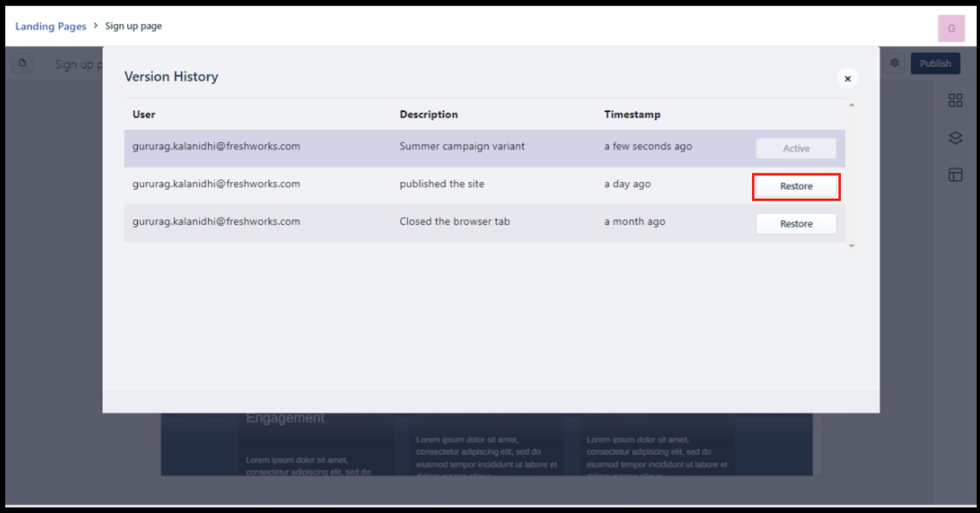Click the version list scroll-up arrow
Viewport: 980px width, 513px height.
pyautogui.click(x=851, y=105)
